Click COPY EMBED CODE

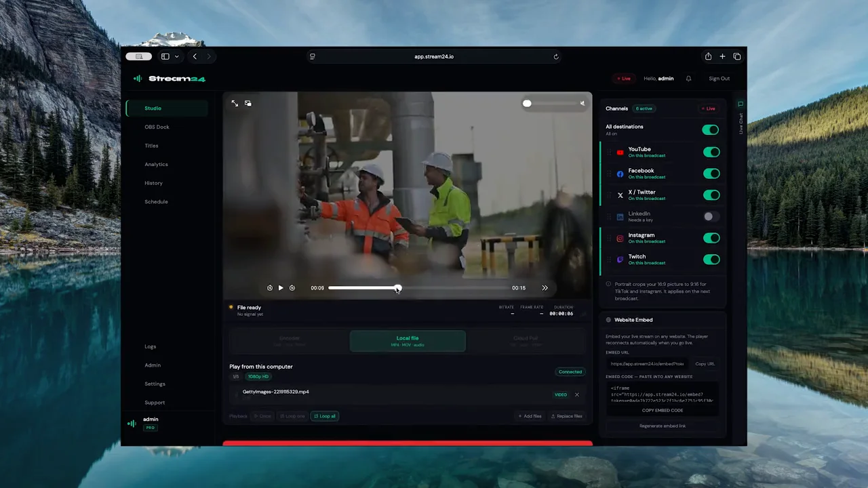tap(663, 411)
